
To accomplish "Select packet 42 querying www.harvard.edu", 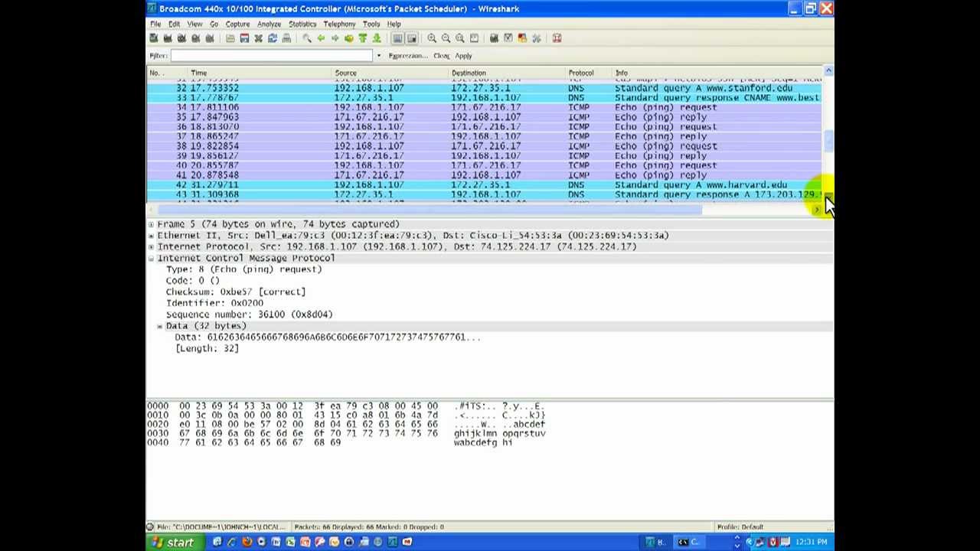I will pos(484,185).
